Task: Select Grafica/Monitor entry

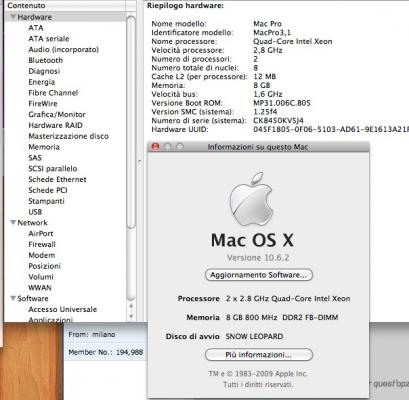Action: coord(57,114)
